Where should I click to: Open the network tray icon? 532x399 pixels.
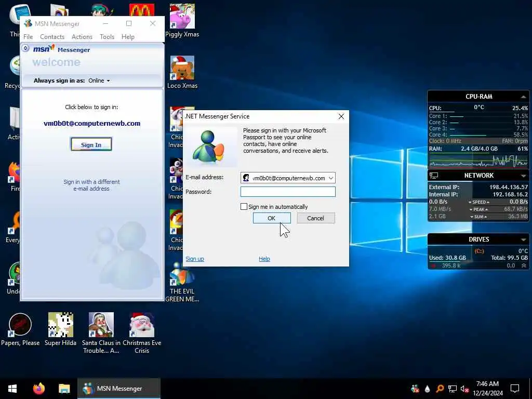click(x=453, y=389)
